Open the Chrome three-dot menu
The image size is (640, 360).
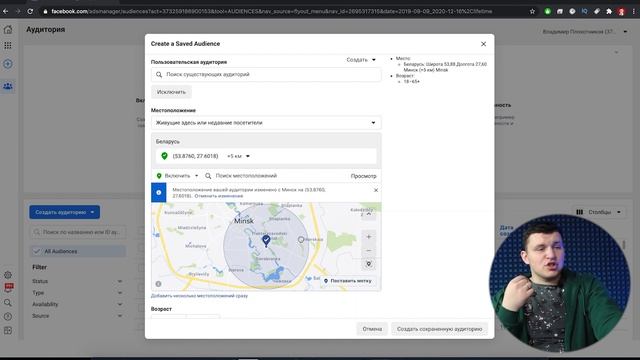[x=633, y=11]
